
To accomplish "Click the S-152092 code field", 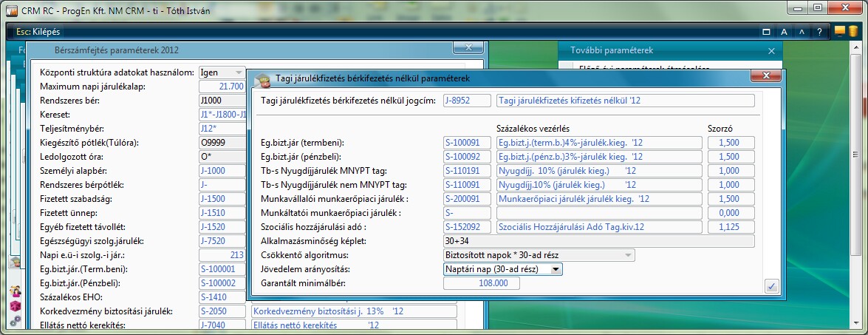I will (x=467, y=227).
